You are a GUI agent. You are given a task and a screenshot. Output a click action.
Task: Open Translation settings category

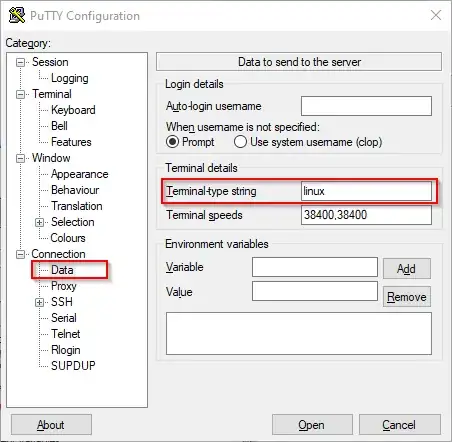[77, 206]
